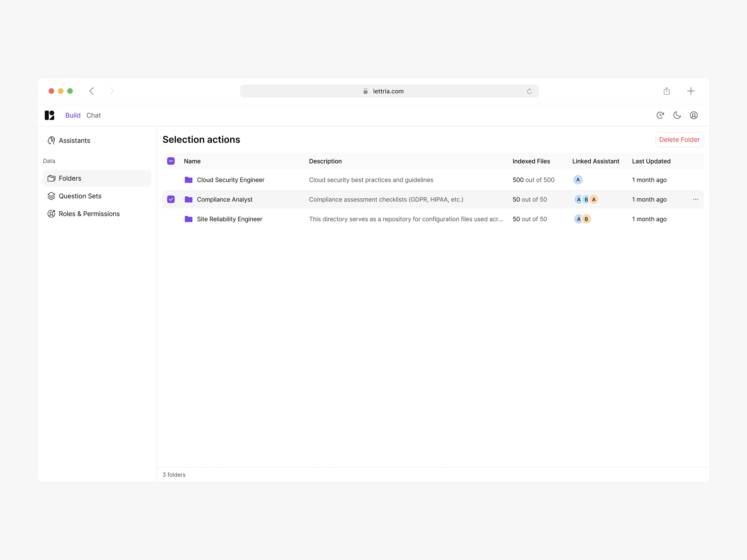Image resolution: width=747 pixels, height=560 pixels.
Task: Click the Cloud Security Engineer folder icon
Action: coord(188,180)
